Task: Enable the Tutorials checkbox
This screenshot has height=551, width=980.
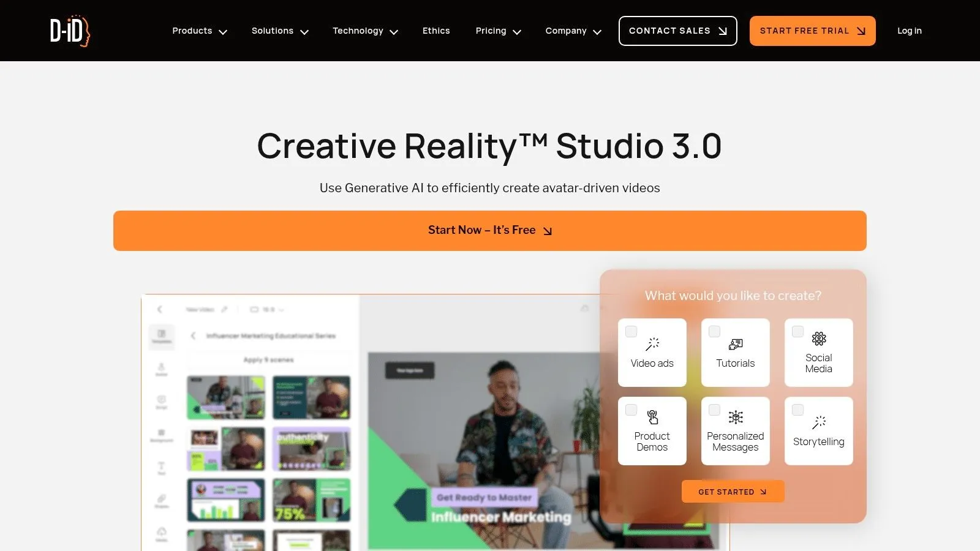Action: [714, 331]
